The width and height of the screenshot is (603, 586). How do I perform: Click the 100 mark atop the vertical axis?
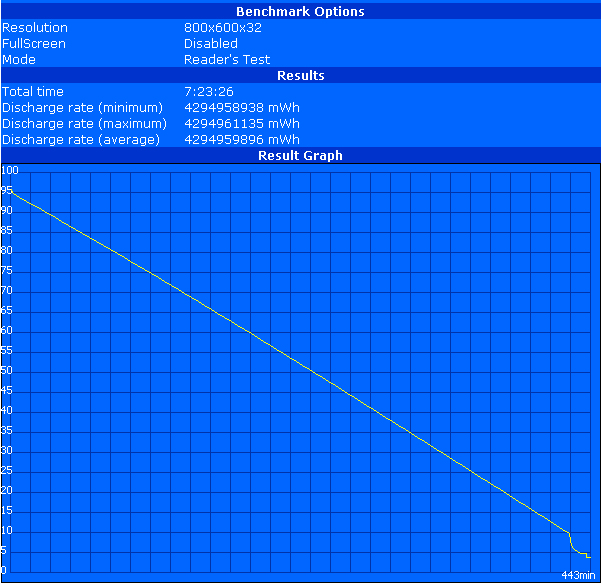(9, 171)
